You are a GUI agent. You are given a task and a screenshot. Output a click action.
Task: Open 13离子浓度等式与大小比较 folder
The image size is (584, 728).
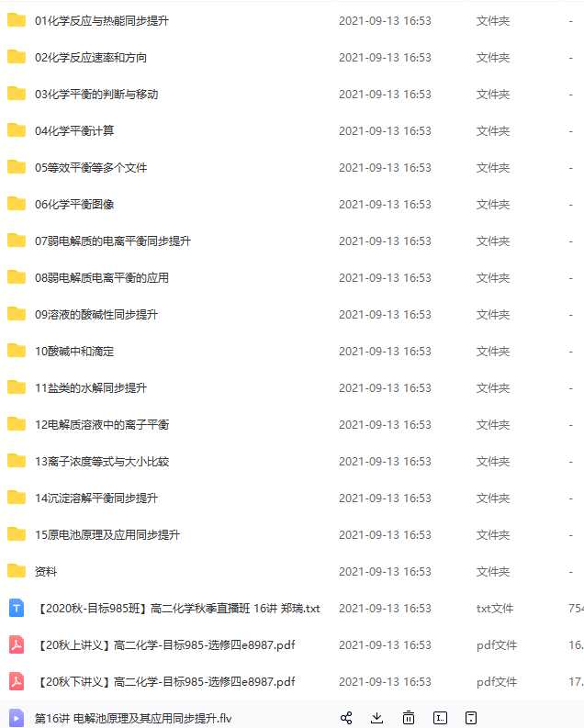(102, 462)
